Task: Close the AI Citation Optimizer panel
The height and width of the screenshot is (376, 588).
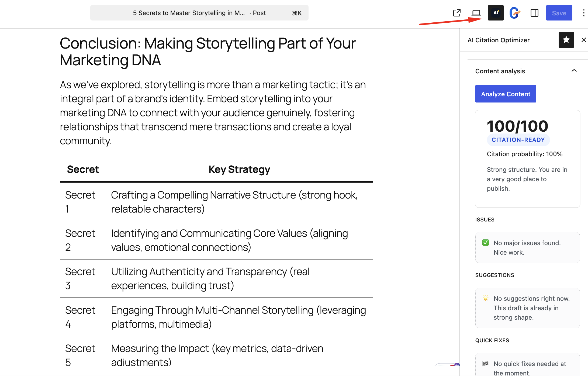Action: (584, 40)
